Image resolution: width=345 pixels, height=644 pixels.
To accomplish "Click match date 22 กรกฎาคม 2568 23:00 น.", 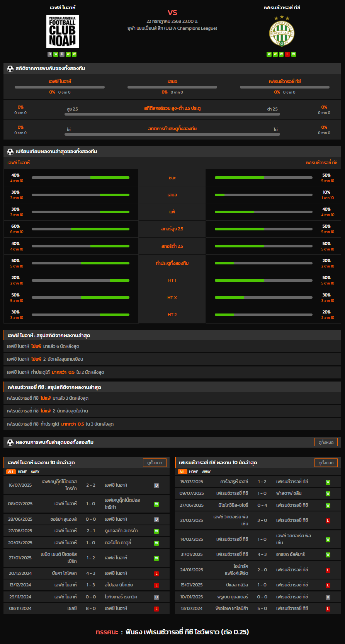I will [172, 21].
